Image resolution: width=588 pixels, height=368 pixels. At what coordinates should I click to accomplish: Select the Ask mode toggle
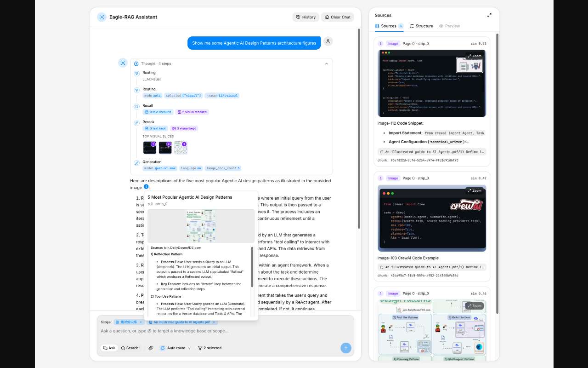(109, 348)
